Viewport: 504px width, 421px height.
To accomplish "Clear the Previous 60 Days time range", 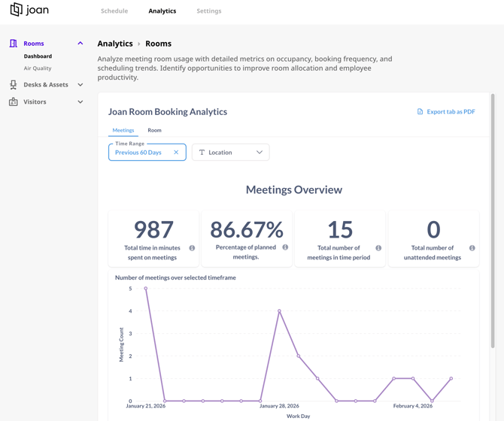I will point(176,153).
